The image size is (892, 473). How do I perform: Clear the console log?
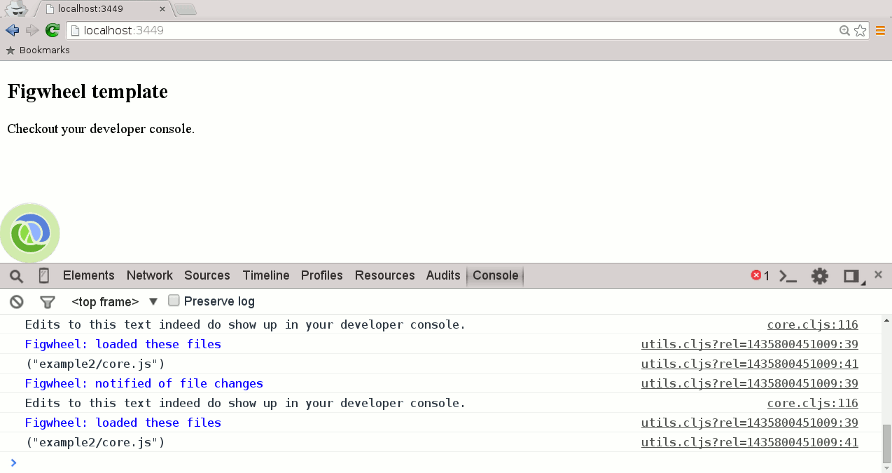pyautogui.click(x=16, y=302)
